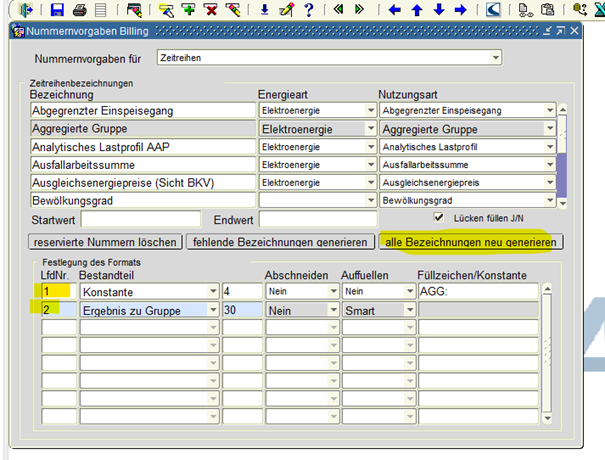Click the green plus insert record icon
The height and width of the screenshot is (460, 605).
(x=189, y=10)
